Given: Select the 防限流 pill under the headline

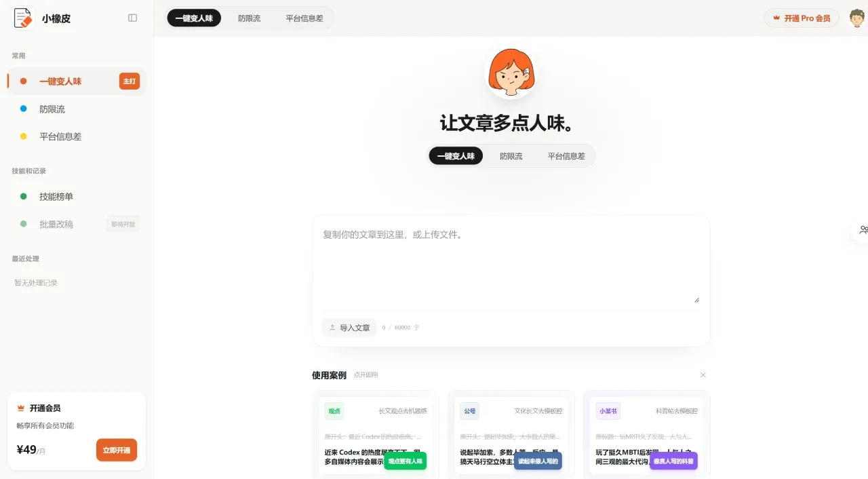Looking at the screenshot, I should coord(511,156).
